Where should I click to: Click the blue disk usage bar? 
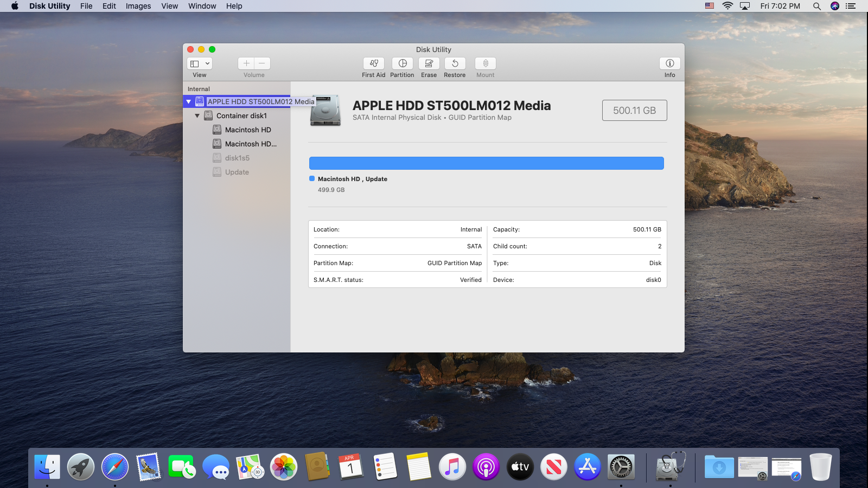[487, 163]
